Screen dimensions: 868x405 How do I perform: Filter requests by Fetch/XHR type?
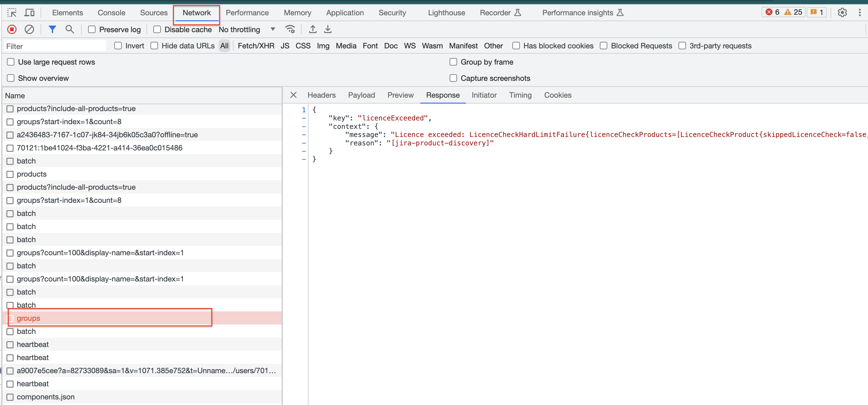tap(256, 46)
